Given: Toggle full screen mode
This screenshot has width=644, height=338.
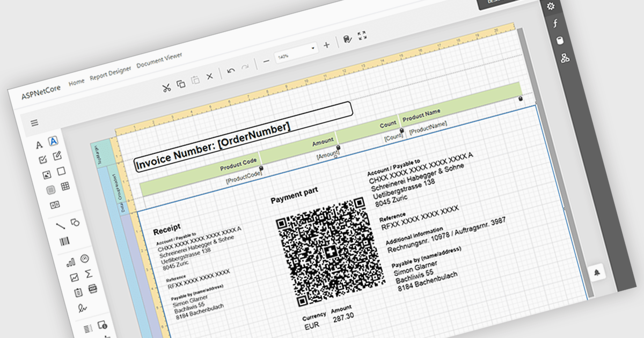Looking at the screenshot, I should [362, 35].
